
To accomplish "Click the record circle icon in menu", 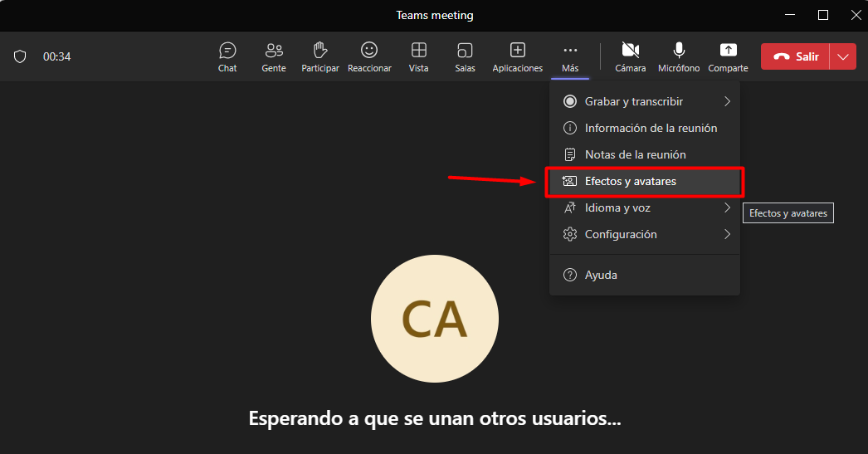I will [x=569, y=101].
